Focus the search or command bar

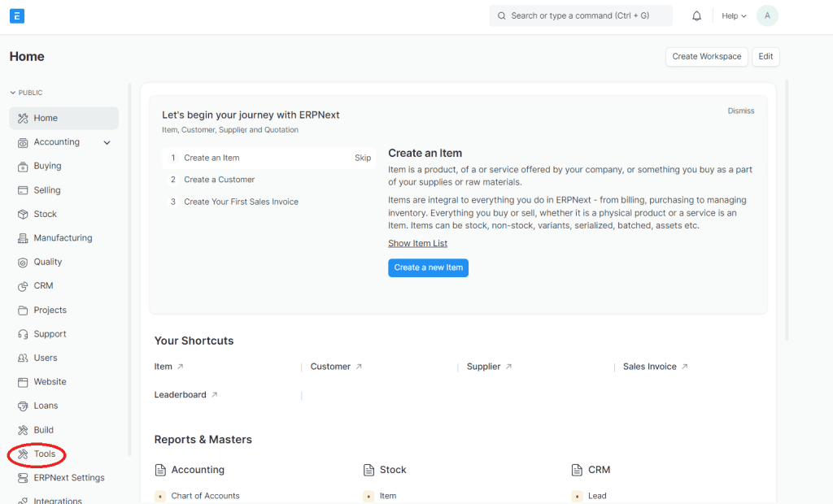point(580,15)
